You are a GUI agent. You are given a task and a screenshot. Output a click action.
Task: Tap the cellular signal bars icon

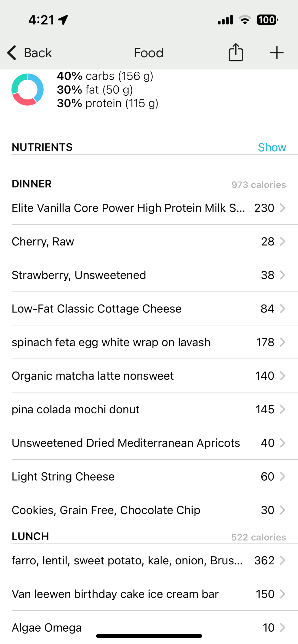(225, 20)
